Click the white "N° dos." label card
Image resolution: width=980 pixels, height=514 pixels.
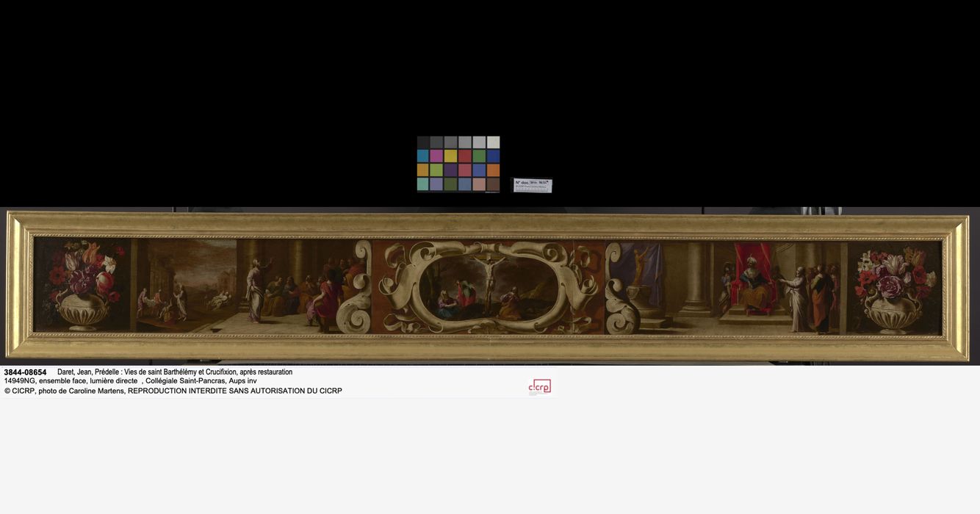[x=533, y=186]
